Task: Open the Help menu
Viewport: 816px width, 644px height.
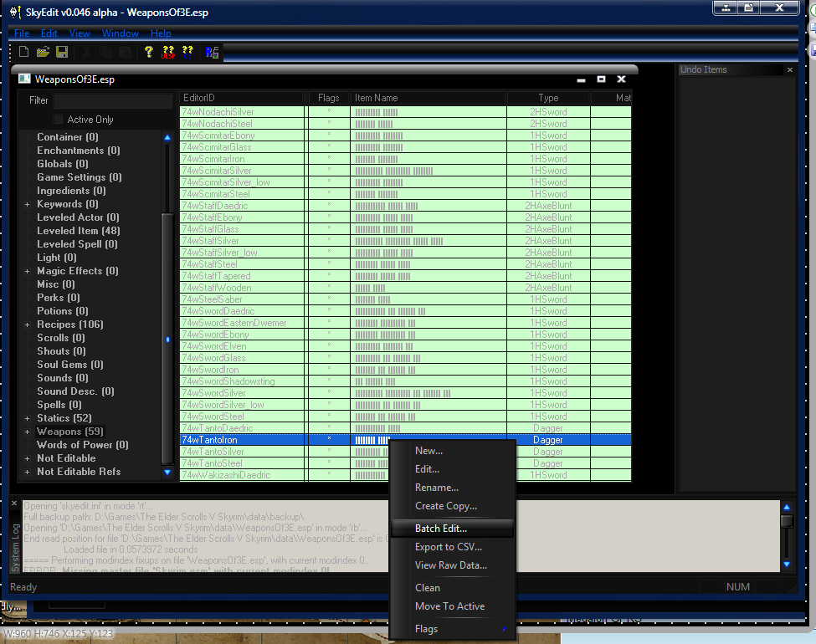Action: coord(161,33)
